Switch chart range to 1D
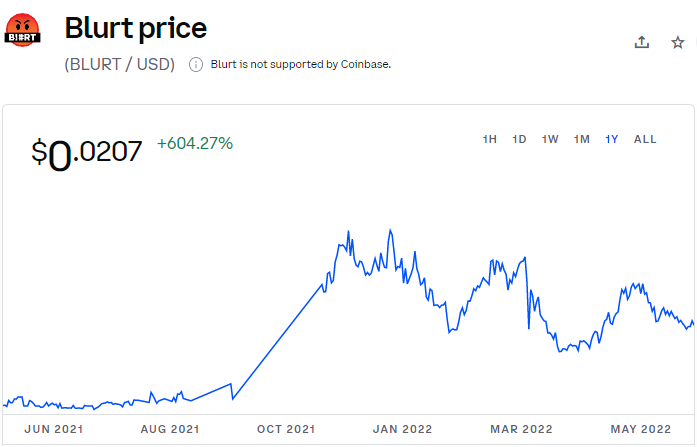The width and height of the screenshot is (697, 447). click(519, 139)
